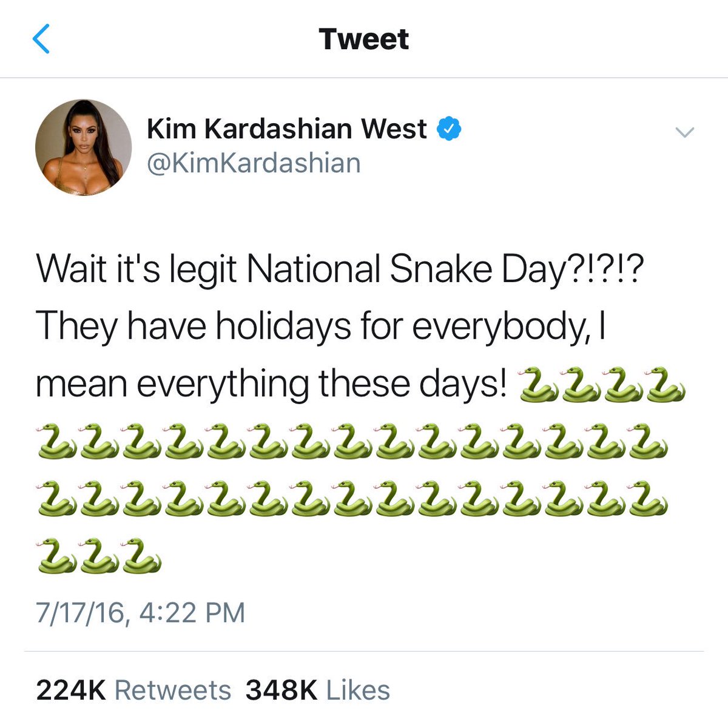The width and height of the screenshot is (728, 719).
Task: Click the final snake emoji above the timestamp
Action: [141, 556]
